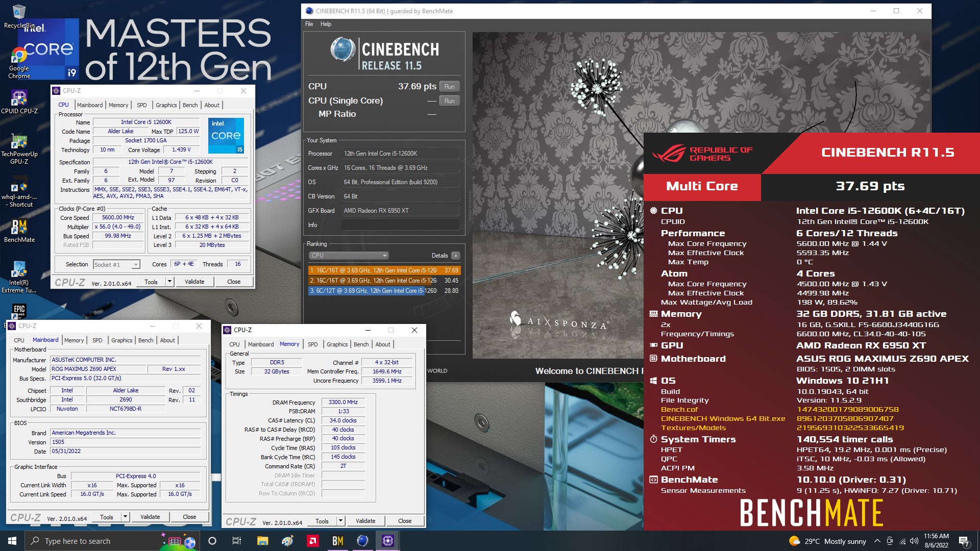Click the Windows Start button

[12, 541]
